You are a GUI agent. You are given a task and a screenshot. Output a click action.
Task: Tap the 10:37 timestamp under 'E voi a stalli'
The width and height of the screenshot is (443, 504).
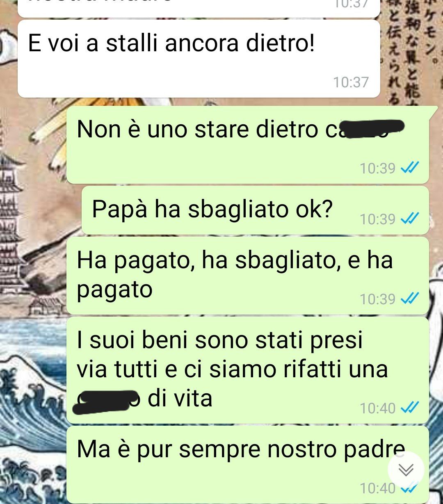coord(351,82)
